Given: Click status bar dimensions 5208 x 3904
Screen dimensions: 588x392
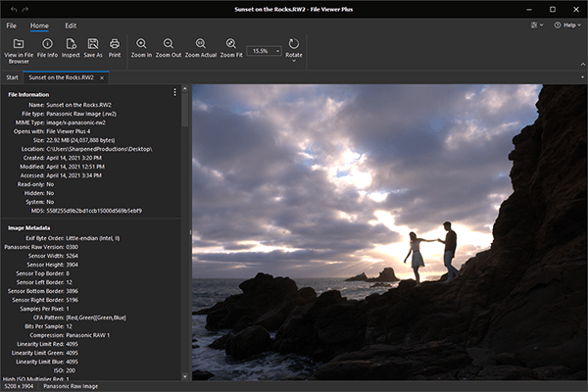Looking at the screenshot, I should [19, 386].
